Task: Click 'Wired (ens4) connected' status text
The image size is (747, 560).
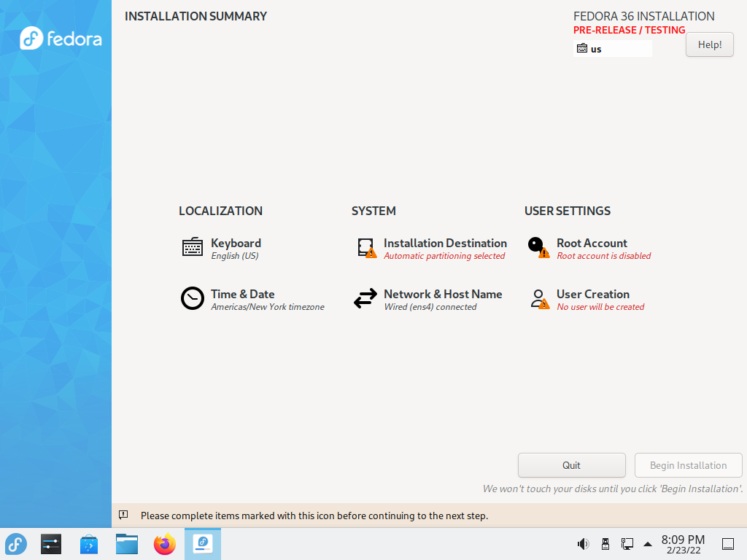Action: click(x=430, y=307)
